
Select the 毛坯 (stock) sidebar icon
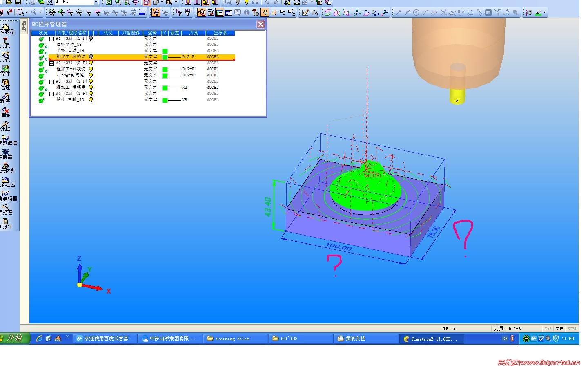click(5, 84)
